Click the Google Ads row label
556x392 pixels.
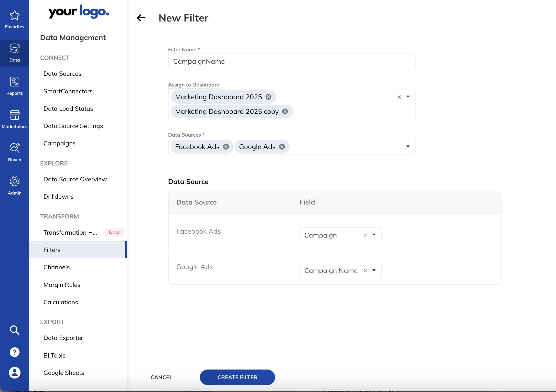(x=194, y=267)
